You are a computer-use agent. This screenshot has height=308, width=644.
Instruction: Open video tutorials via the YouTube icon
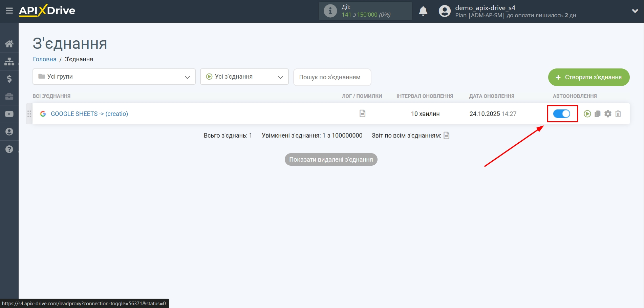[x=9, y=114]
